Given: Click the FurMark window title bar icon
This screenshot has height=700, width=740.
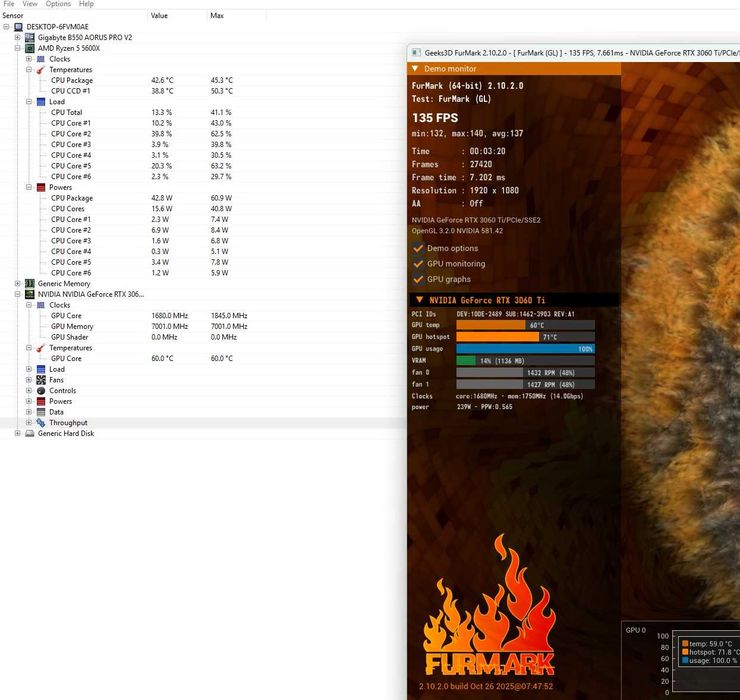Looking at the screenshot, I should 416,53.
